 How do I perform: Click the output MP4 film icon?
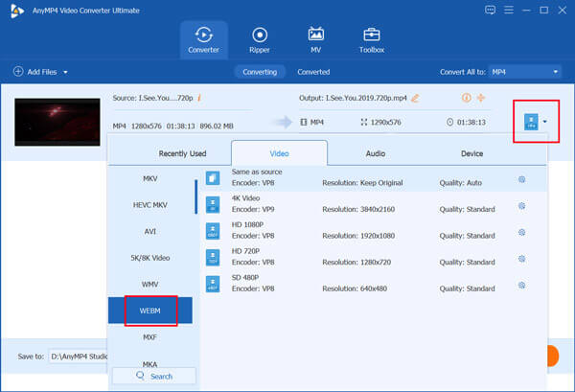pos(303,122)
